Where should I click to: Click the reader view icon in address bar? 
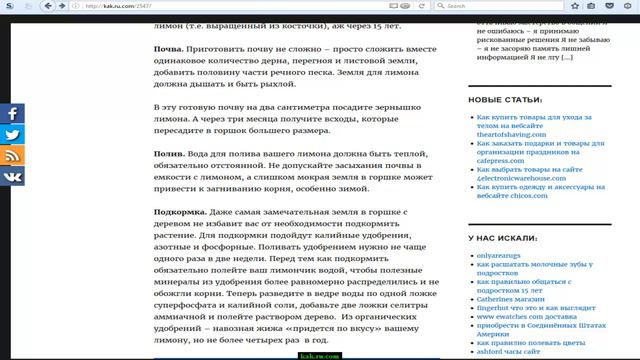point(393,6)
